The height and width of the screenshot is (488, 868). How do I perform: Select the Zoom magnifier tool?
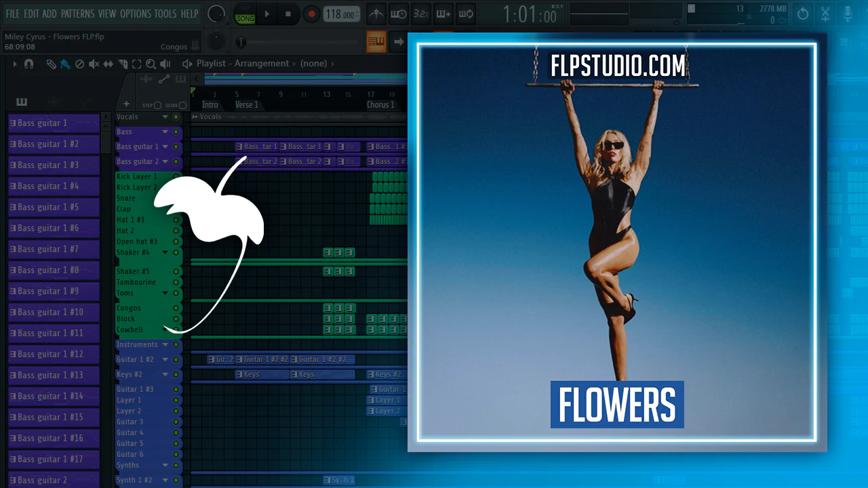click(x=151, y=64)
